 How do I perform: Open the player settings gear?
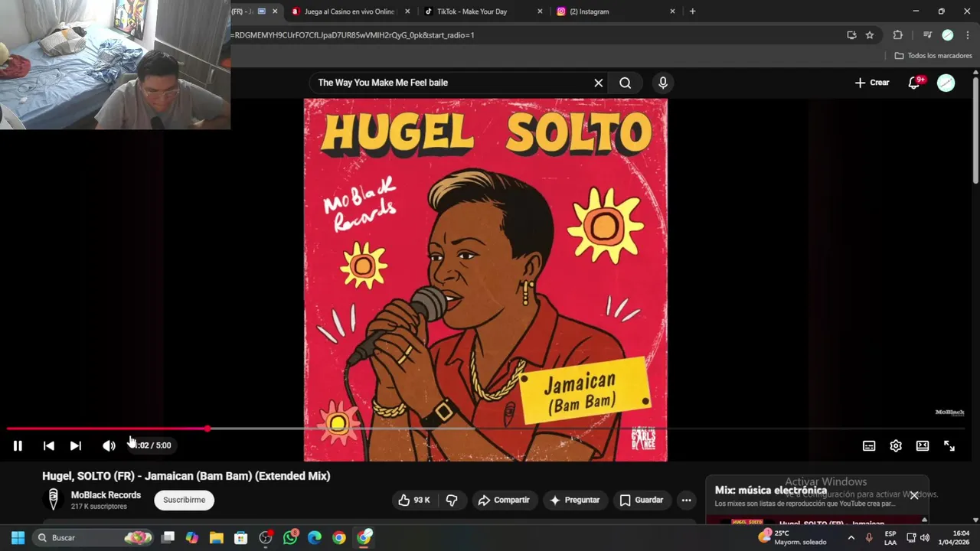(896, 445)
